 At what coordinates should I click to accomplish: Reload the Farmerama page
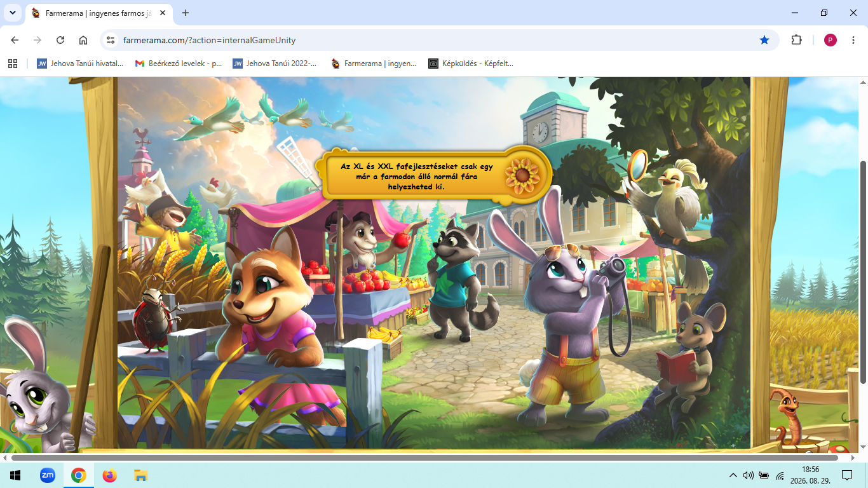pos(60,40)
